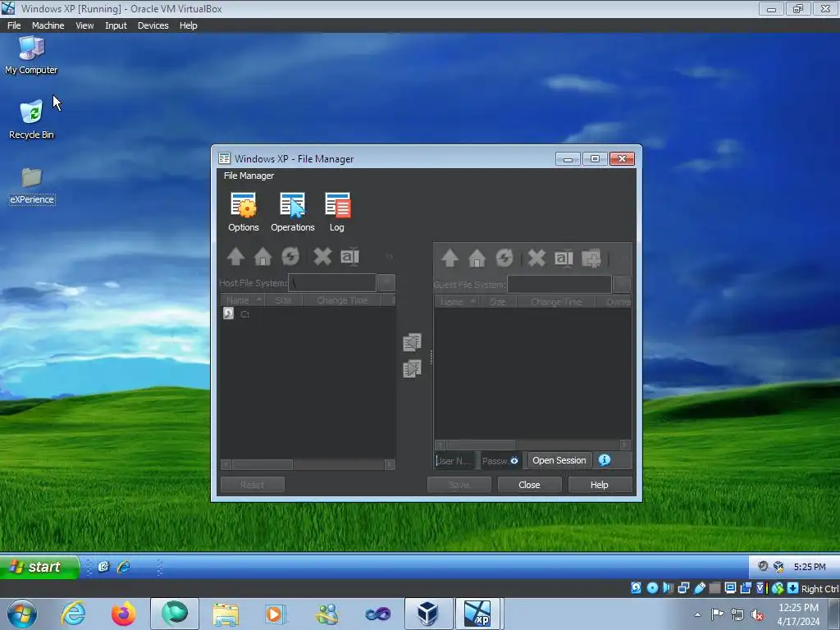This screenshot has width=840, height=630.
Task: Click VirtualBox hard disk status icon
Action: coord(636,587)
